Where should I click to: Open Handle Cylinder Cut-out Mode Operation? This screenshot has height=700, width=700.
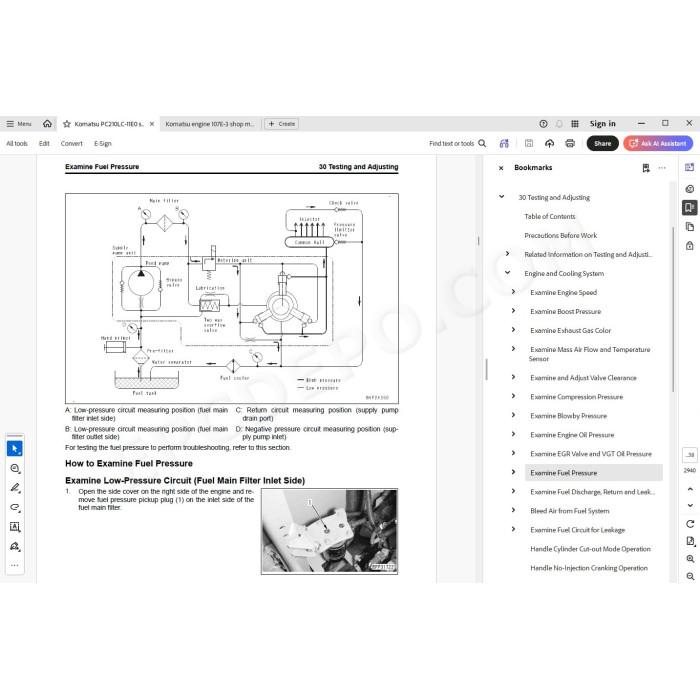[590, 549]
